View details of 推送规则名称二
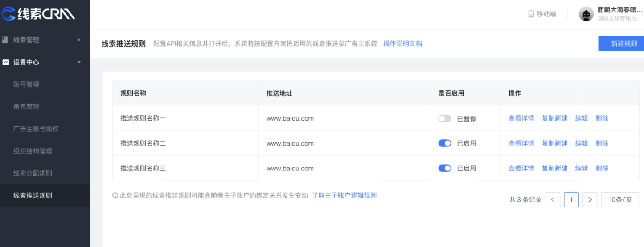The height and width of the screenshot is (247, 644). tap(521, 143)
